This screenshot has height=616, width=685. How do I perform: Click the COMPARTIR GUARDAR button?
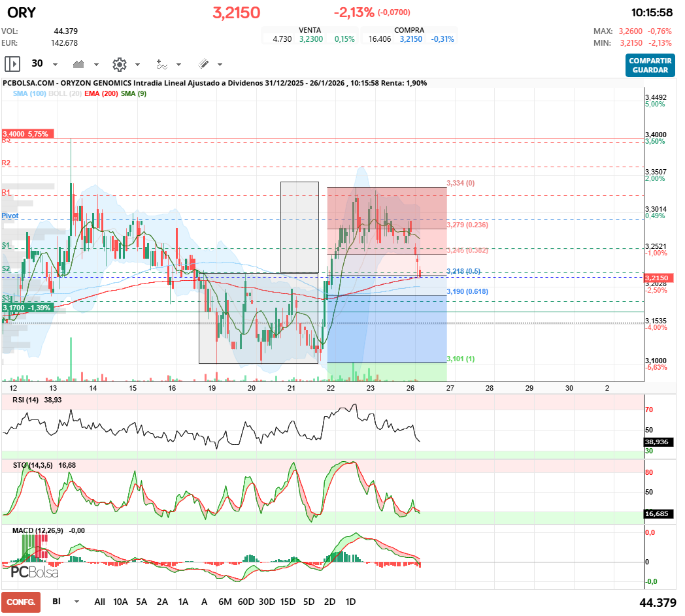[649, 65]
